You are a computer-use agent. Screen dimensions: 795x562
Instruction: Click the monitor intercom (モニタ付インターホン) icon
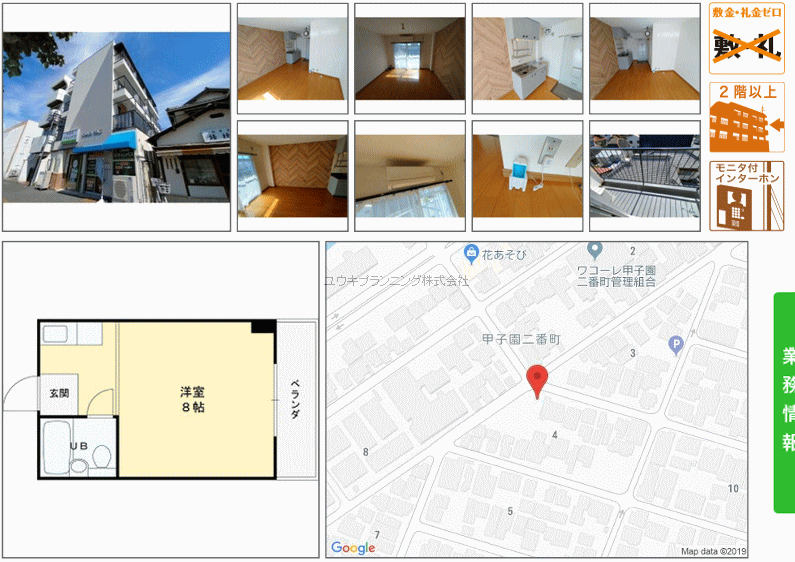click(x=746, y=196)
